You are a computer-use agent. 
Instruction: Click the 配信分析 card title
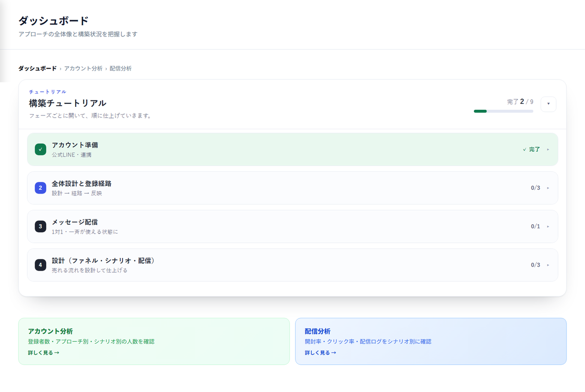pos(318,331)
